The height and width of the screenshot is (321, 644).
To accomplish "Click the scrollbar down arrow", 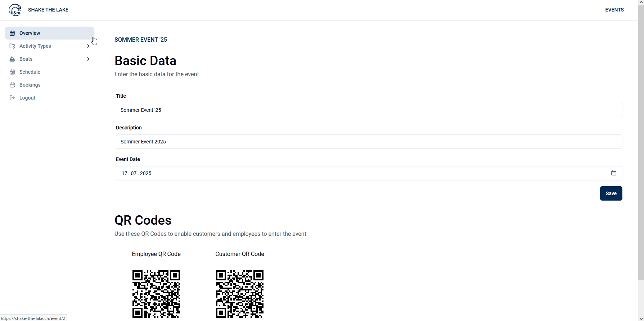I will click(x=641, y=318).
